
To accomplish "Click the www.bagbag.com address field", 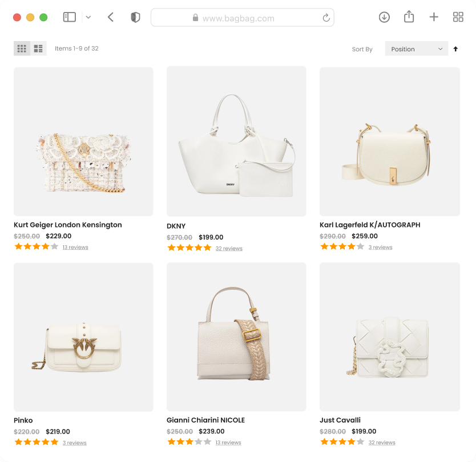I will click(x=242, y=18).
